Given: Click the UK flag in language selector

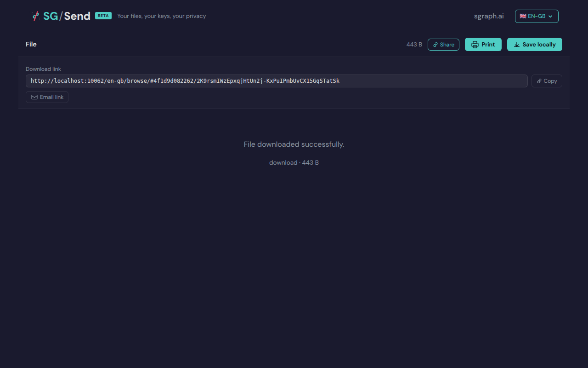Looking at the screenshot, I should coord(523,16).
